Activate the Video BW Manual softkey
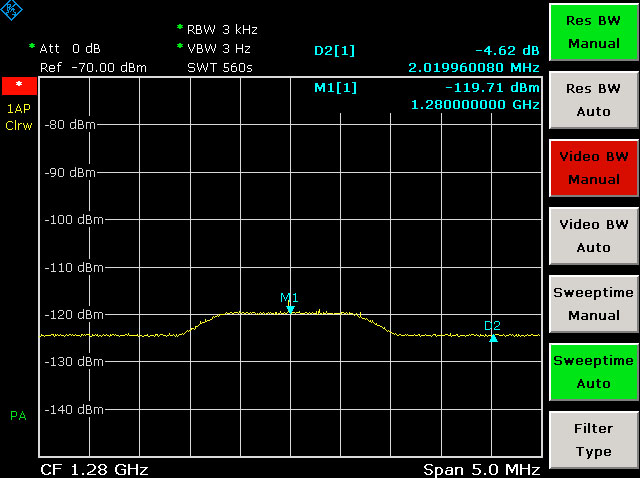Image resolution: width=640 pixels, height=478 pixels. (x=594, y=168)
